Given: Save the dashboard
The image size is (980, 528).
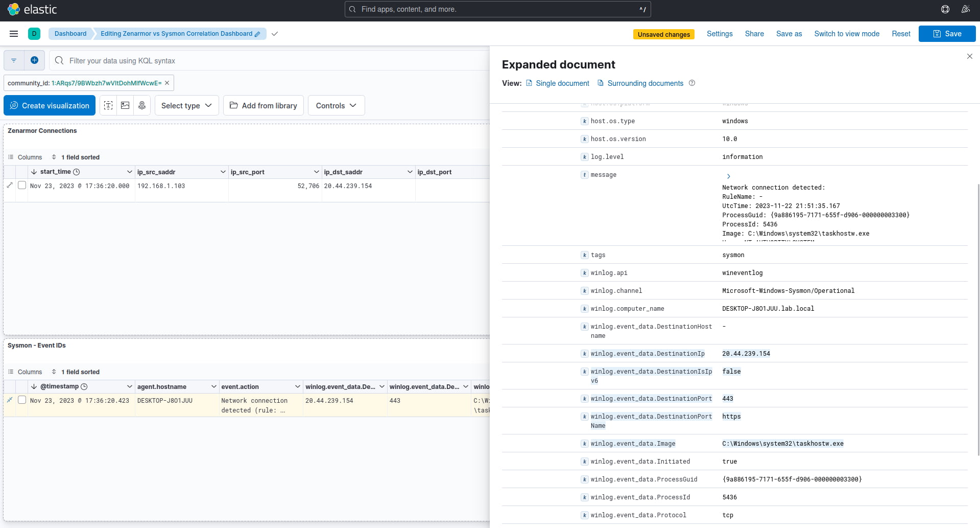Looking at the screenshot, I should click(x=947, y=34).
